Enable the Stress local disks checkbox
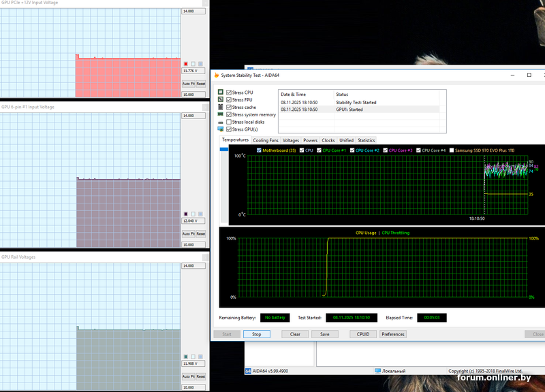The width and height of the screenshot is (545, 392). click(229, 122)
